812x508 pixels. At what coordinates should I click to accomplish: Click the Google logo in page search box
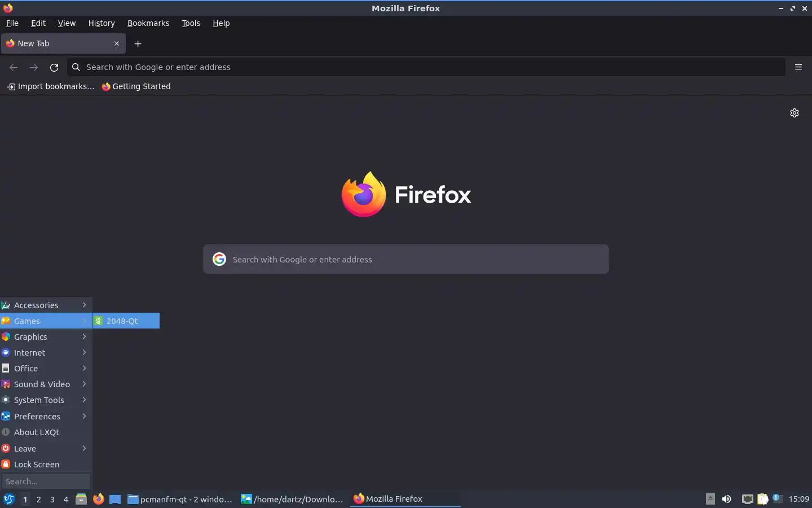(219, 259)
